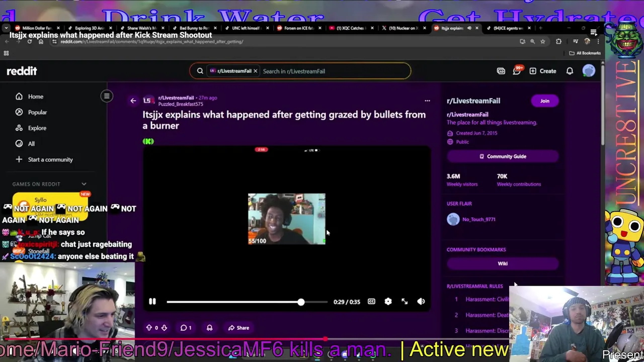Open video settings gear
Viewport: 644px width, 362px height.
[x=388, y=302]
